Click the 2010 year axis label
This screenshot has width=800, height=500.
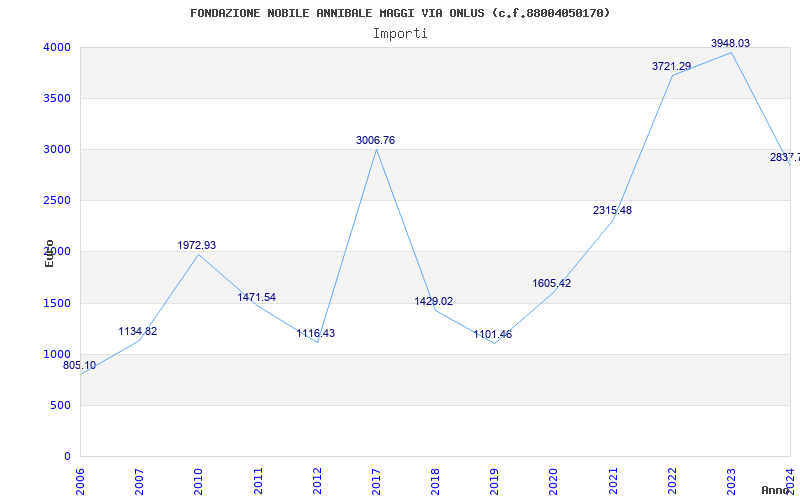tap(198, 481)
